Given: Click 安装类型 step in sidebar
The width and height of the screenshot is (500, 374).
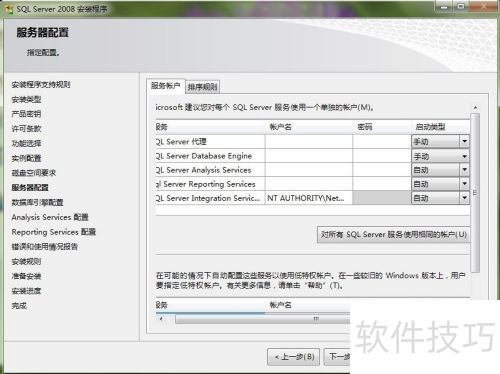Looking at the screenshot, I should click(26, 99).
